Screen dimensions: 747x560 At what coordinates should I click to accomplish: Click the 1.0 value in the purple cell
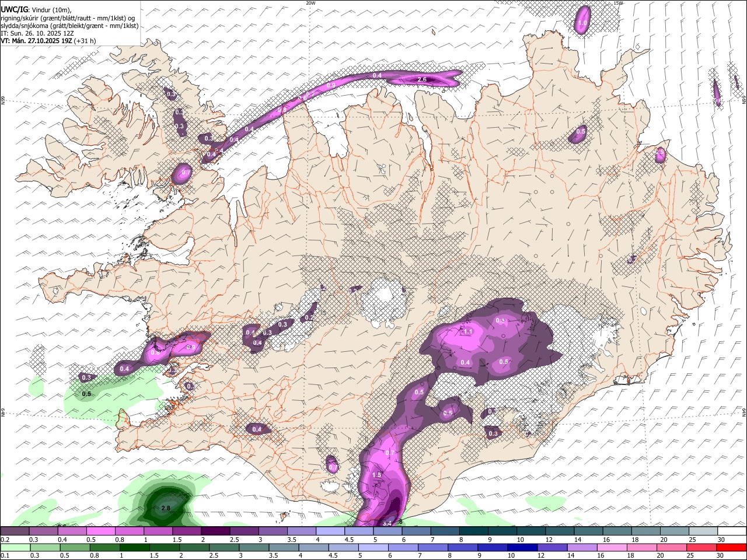(582, 23)
